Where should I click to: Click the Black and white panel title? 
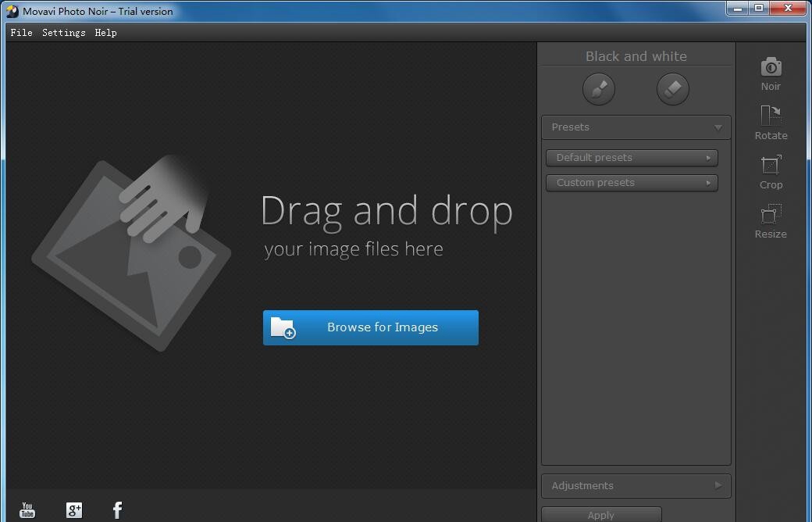(636, 56)
